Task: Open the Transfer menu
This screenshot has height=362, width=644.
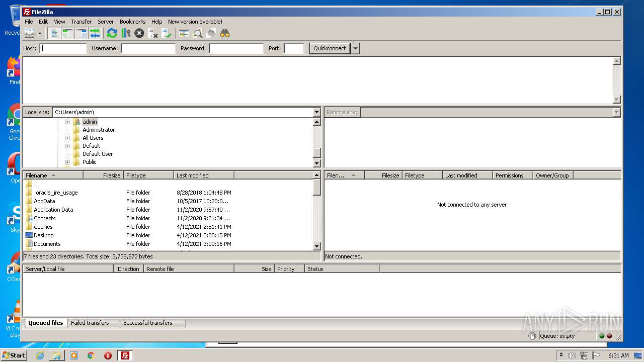Action: (81, 22)
